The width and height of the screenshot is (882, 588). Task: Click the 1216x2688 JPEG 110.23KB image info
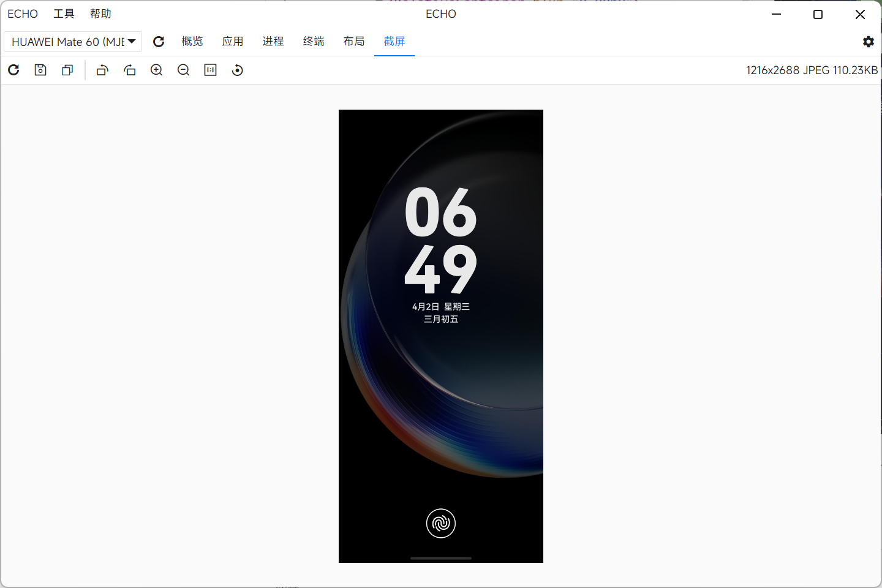tap(812, 70)
